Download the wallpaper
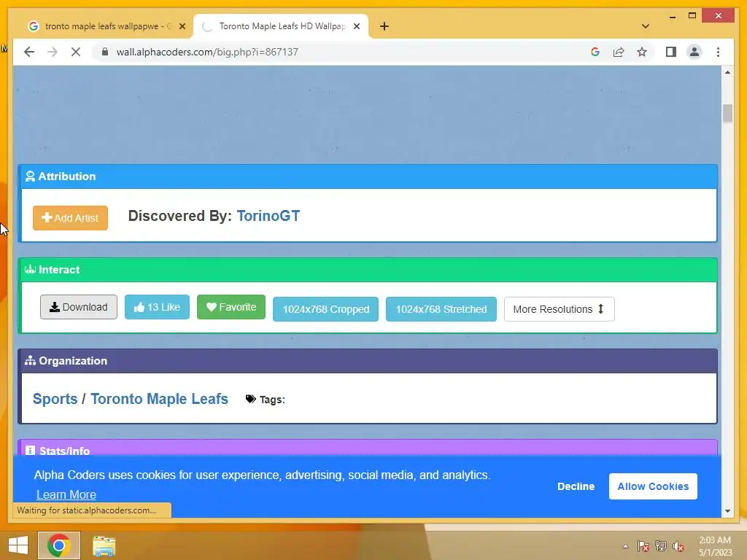This screenshot has height=560, width=747. tap(79, 307)
